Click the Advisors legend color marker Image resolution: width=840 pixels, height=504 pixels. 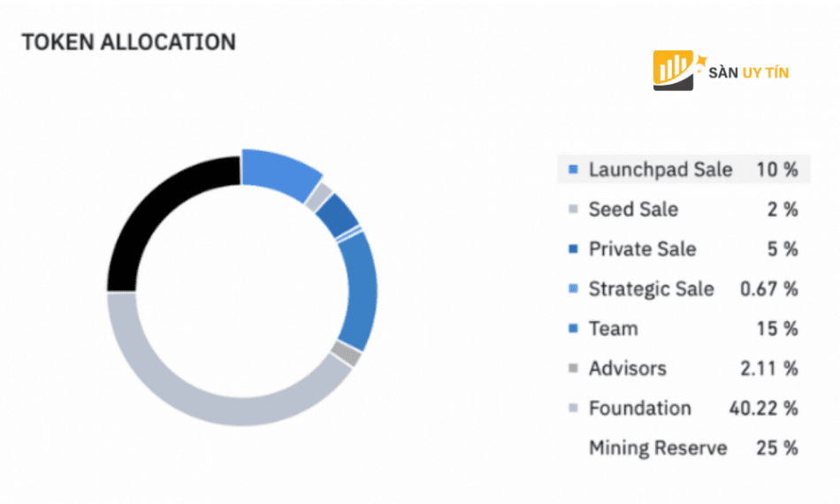572,369
